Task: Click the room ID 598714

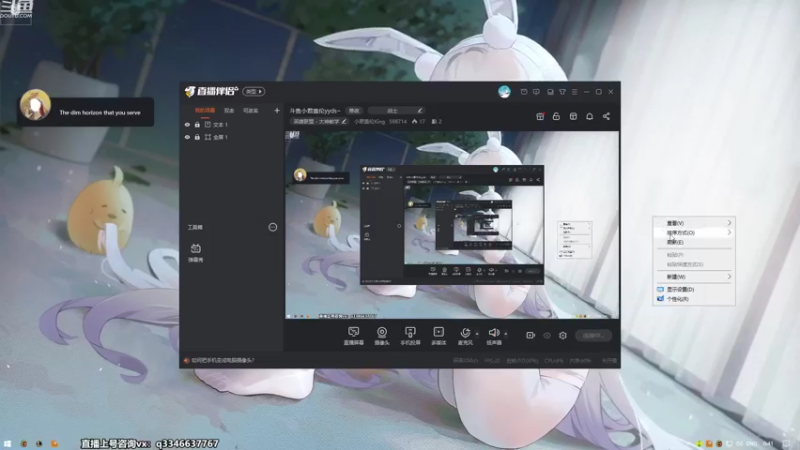Action: [398, 121]
